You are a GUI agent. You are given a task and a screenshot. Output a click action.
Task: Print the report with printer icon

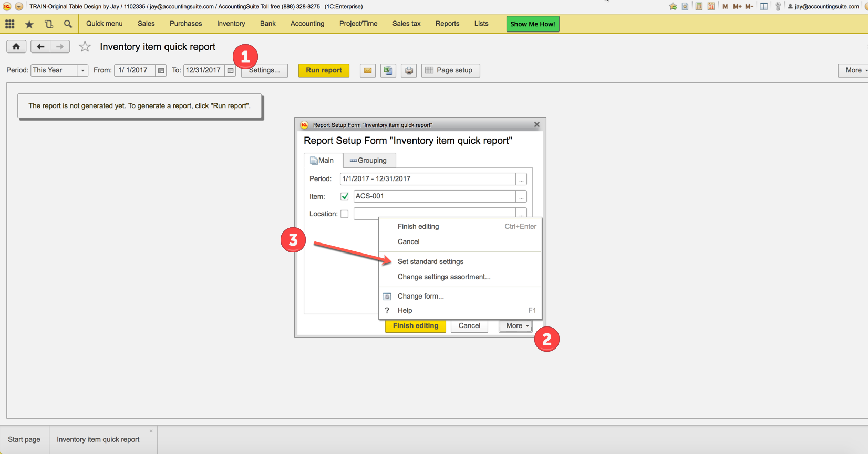(x=409, y=70)
